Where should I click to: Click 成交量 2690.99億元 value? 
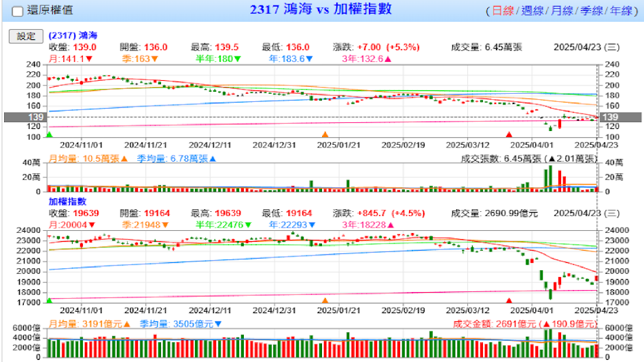click(511, 213)
